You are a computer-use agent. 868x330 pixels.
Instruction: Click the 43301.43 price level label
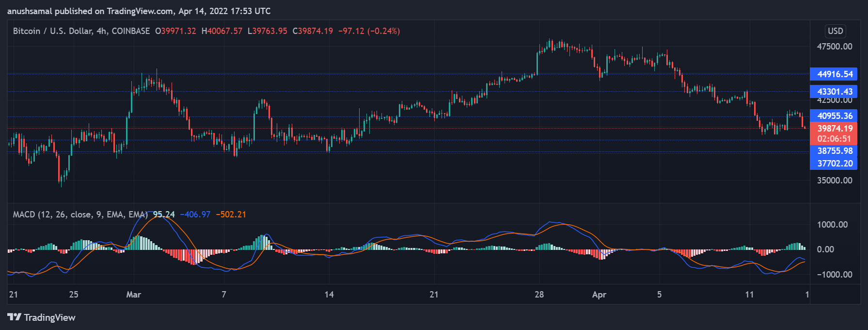coord(834,91)
